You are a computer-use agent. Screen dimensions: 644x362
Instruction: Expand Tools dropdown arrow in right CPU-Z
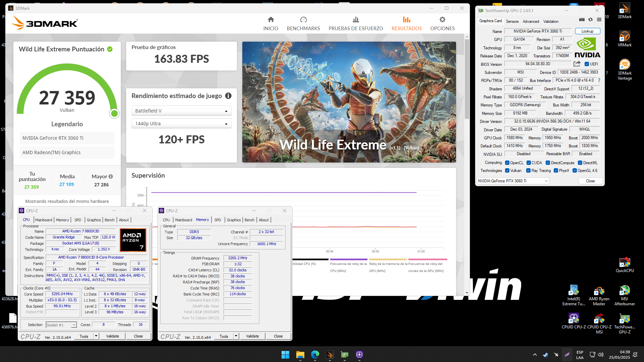[x=236, y=336]
